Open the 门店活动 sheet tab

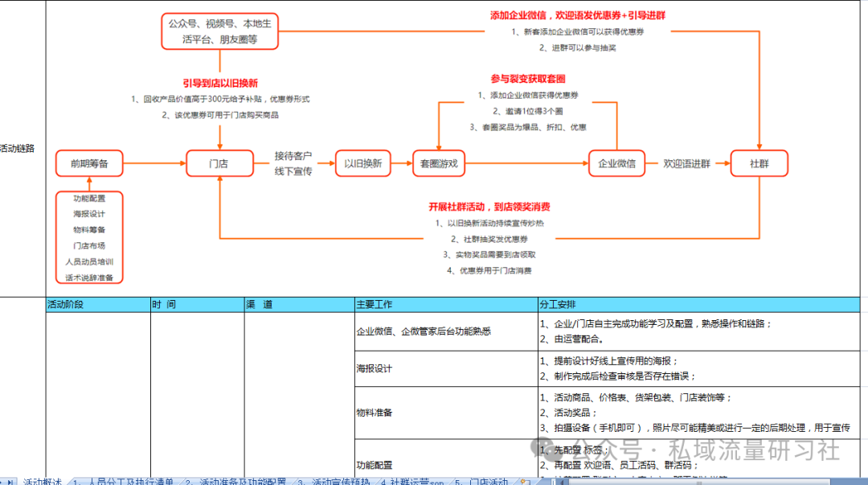[483, 481]
